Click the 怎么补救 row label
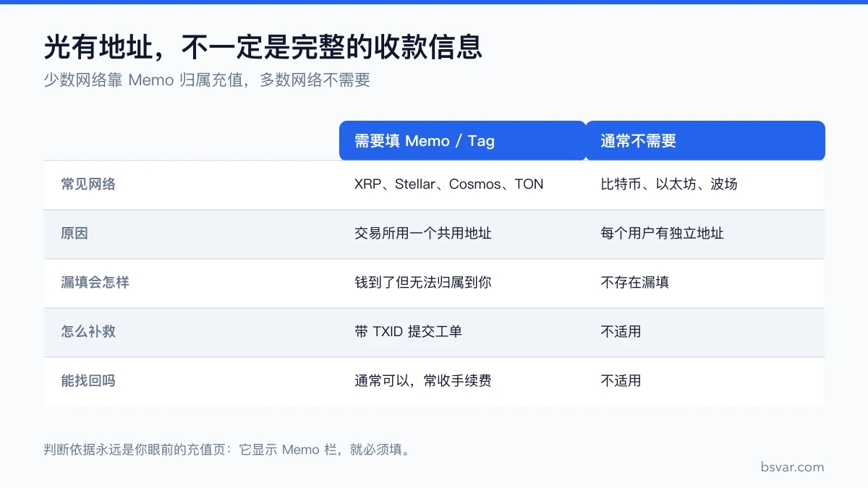The width and height of the screenshot is (868, 488). (88, 332)
